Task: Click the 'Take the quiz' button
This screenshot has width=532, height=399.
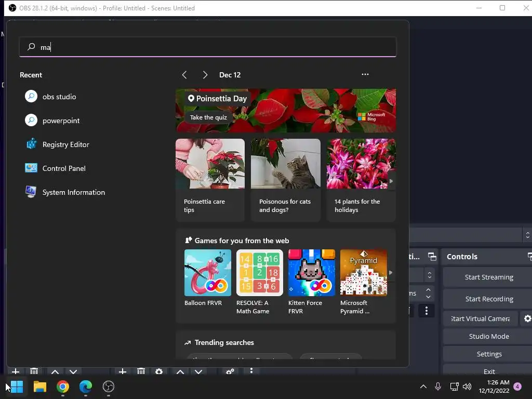Action: click(x=208, y=117)
